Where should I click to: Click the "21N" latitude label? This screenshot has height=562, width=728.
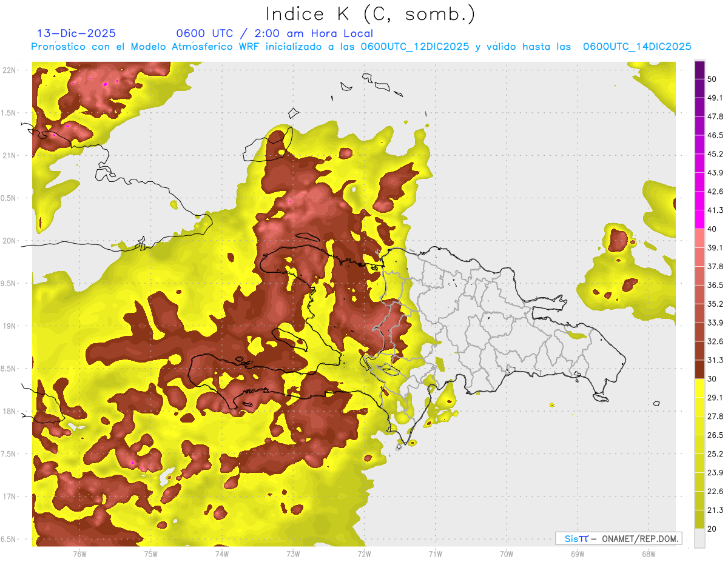click(9, 156)
